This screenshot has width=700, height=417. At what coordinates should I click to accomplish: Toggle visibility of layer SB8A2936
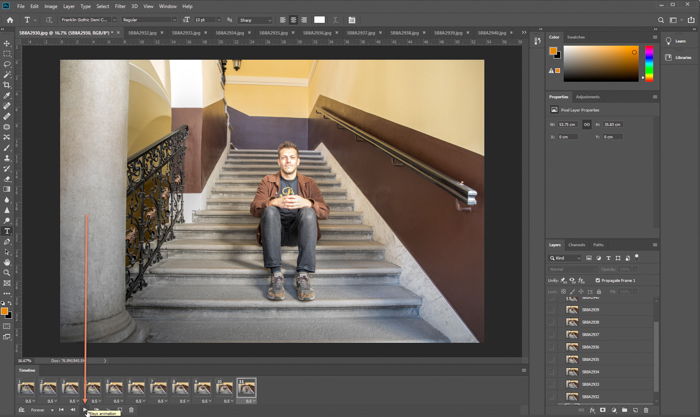[x=551, y=346]
